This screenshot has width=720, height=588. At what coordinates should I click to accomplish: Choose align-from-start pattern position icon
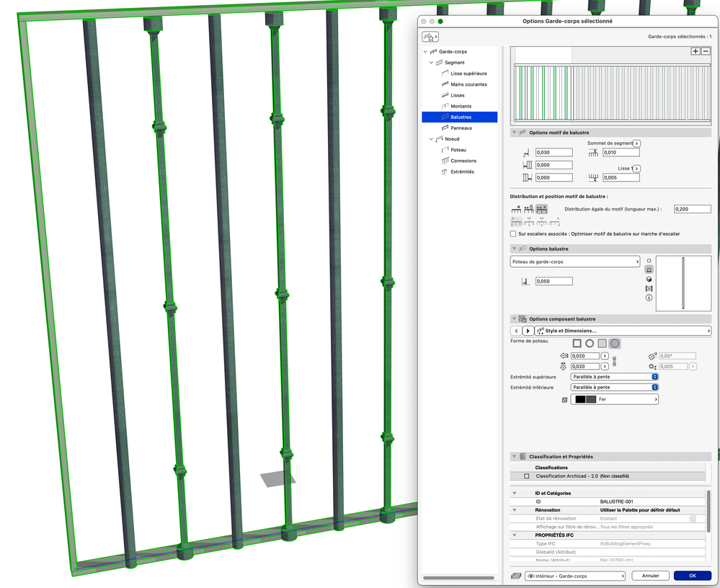[x=517, y=222]
